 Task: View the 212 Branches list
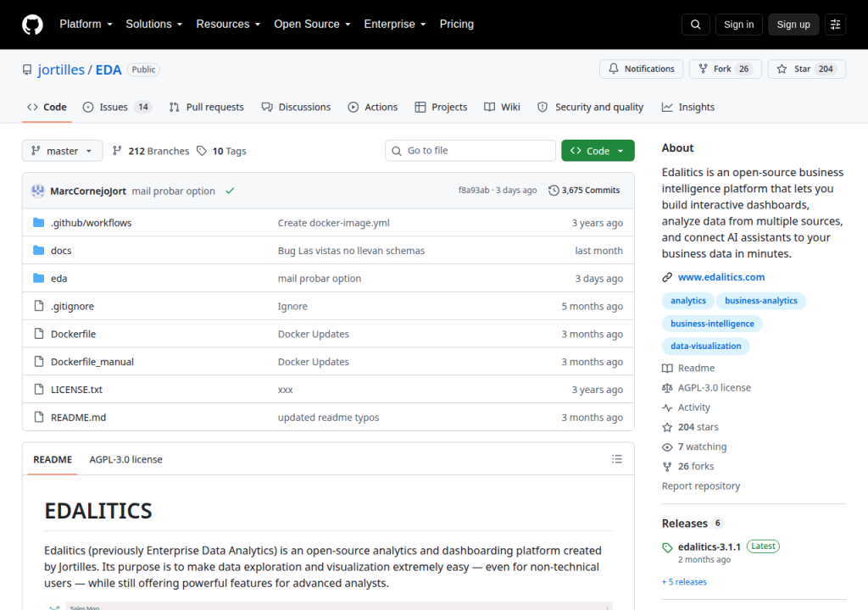click(151, 151)
